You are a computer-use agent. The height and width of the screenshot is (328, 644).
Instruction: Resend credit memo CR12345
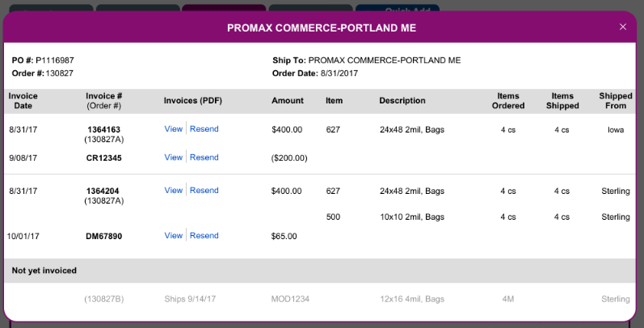[x=204, y=158]
